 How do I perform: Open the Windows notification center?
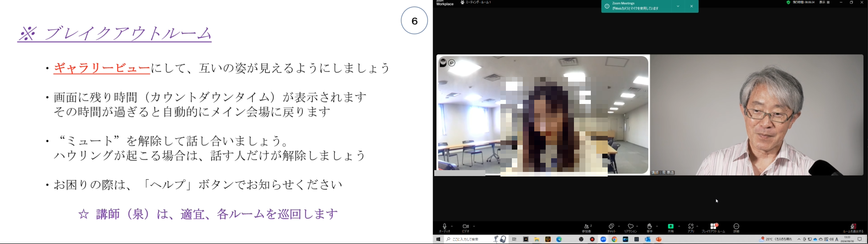pos(860,239)
